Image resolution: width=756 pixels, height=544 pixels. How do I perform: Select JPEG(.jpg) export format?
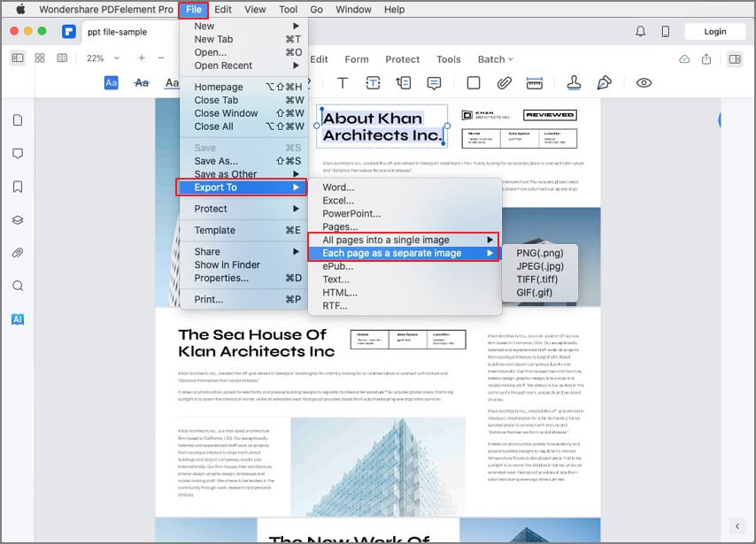(539, 266)
